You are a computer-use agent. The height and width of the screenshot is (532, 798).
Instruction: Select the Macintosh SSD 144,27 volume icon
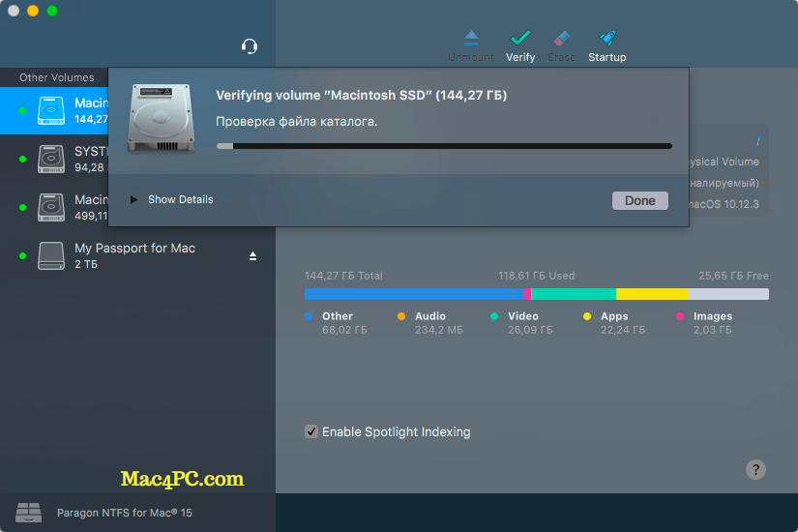point(51,110)
